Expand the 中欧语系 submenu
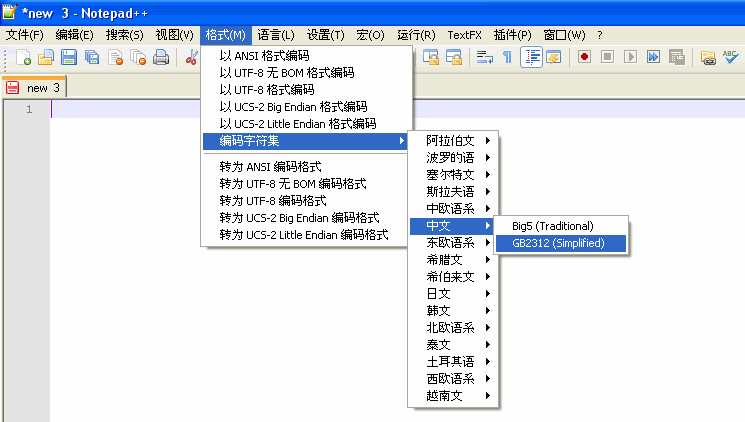745x422 pixels. 453,209
